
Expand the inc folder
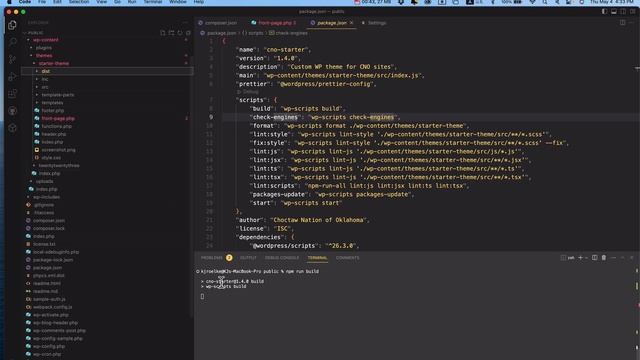45,79
